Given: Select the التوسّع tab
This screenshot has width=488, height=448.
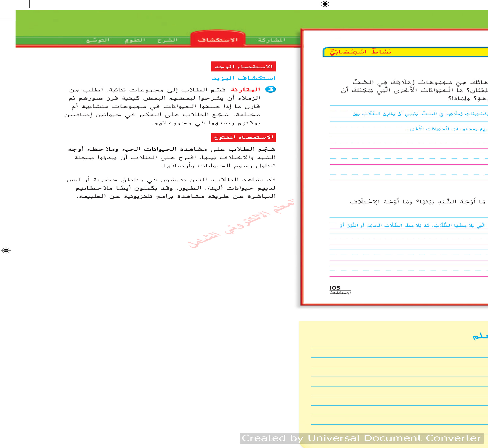Looking at the screenshot, I should pos(98,40).
